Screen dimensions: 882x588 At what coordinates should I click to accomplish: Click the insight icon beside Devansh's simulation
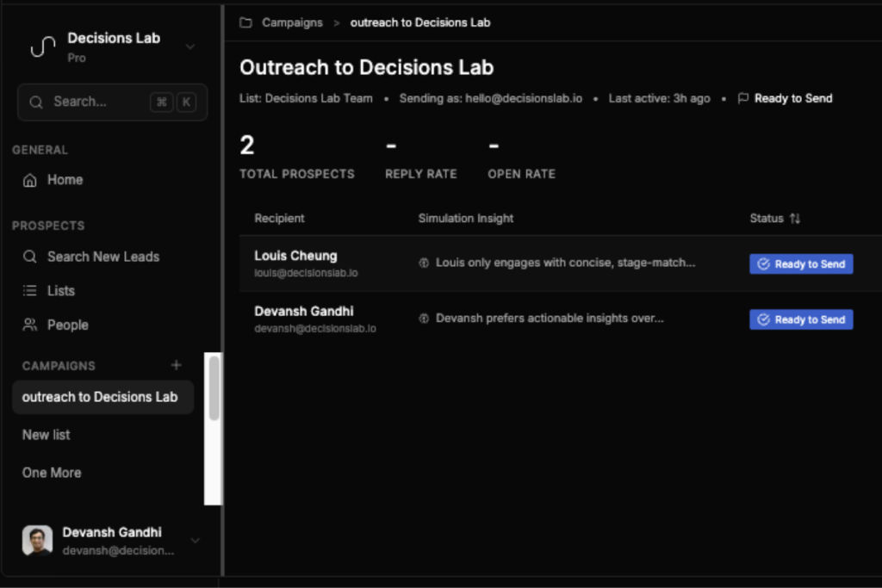pos(424,319)
